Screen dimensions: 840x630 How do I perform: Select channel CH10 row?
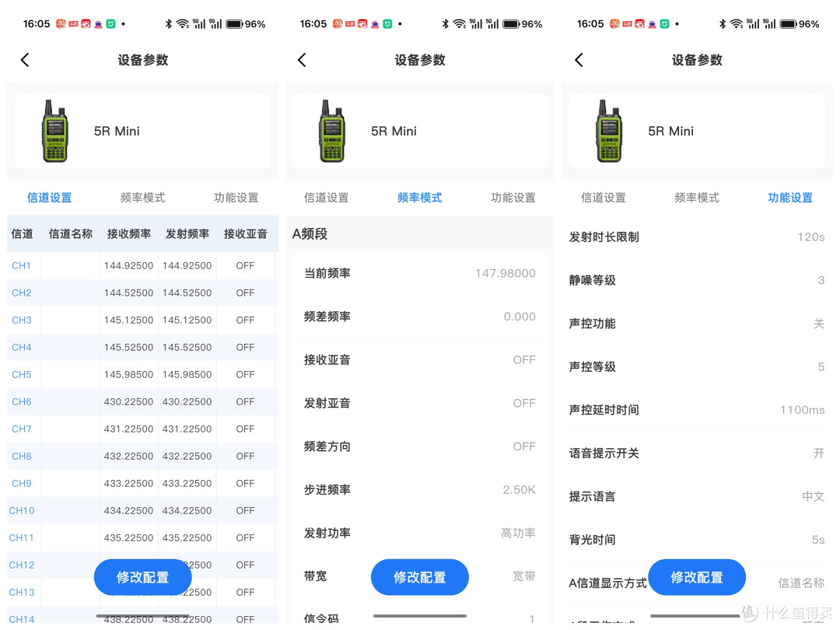pyautogui.click(x=142, y=510)
